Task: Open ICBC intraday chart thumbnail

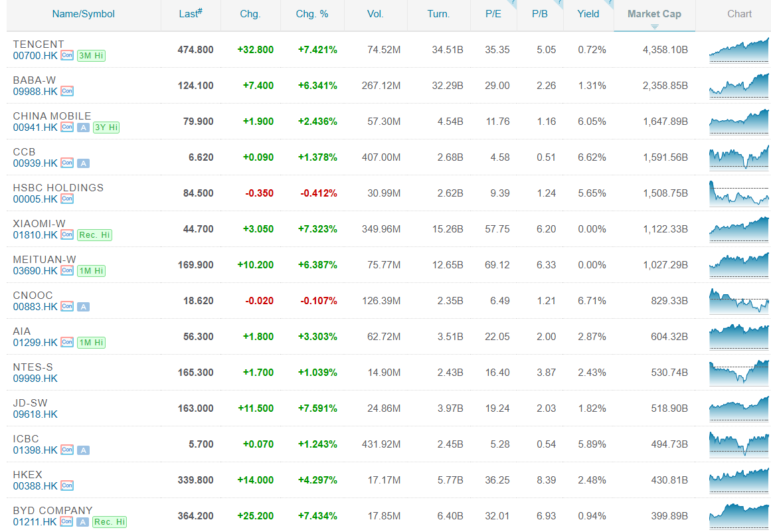Action: coord(739,445)
